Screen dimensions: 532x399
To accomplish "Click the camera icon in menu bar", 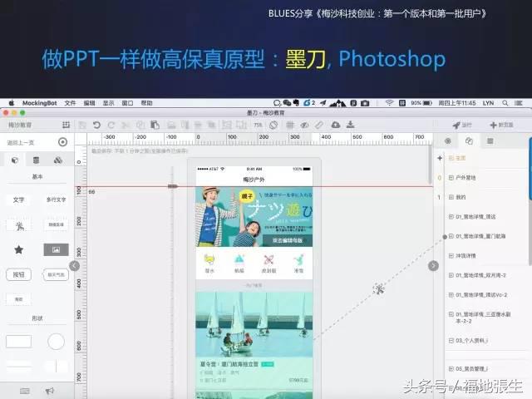I will click(x=365, y=103).
